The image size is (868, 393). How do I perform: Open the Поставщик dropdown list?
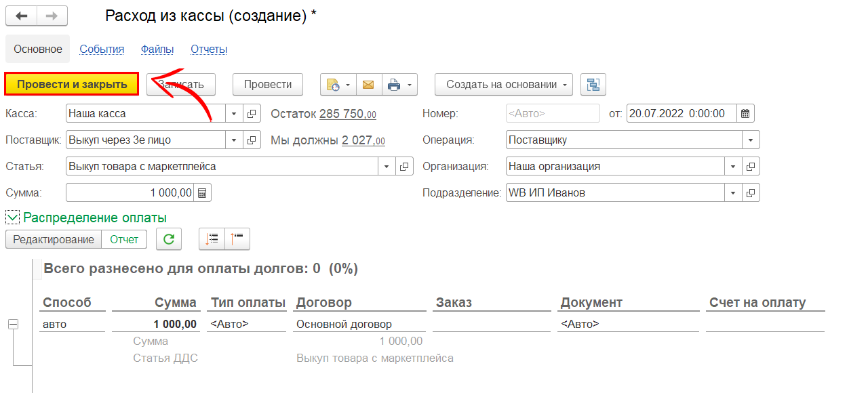(234, 140)
